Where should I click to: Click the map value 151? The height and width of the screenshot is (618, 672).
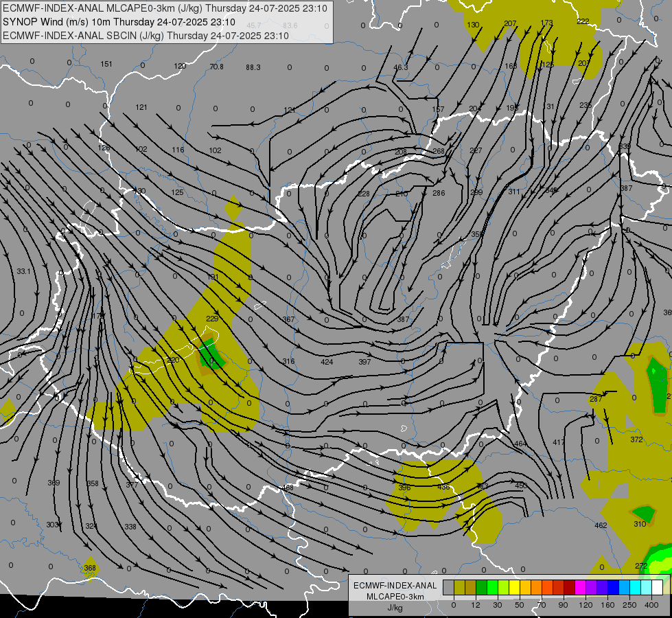pos(106,65)
